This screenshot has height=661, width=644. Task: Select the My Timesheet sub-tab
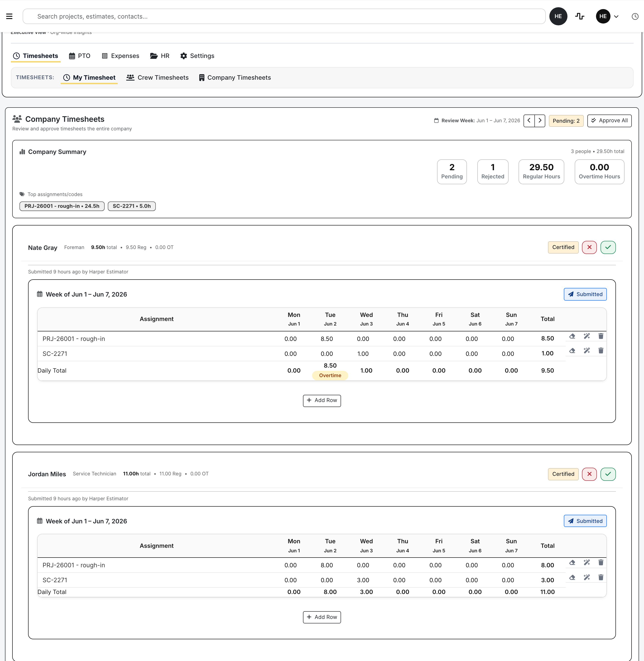(x=89, y=77)
